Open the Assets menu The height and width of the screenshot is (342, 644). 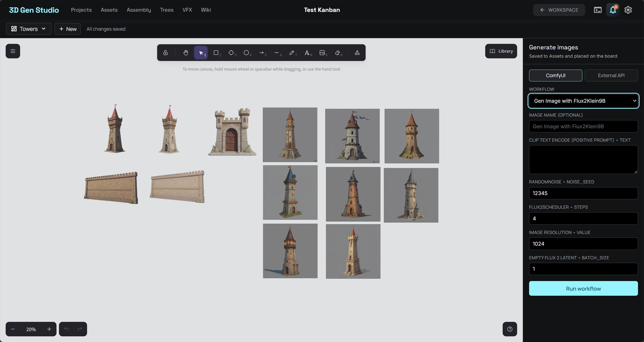click(109, 10)
